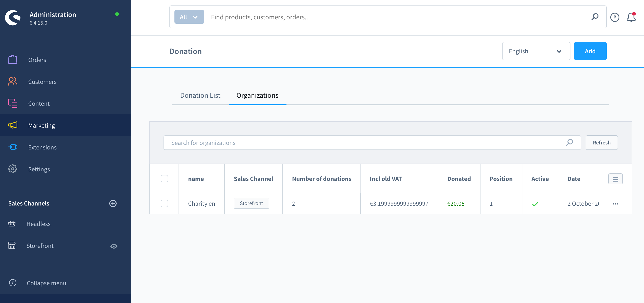Image resolution: width=644 pixels, height=303 pixels.
Task: Open Settings via gear icon
Action: pos(13,169)
